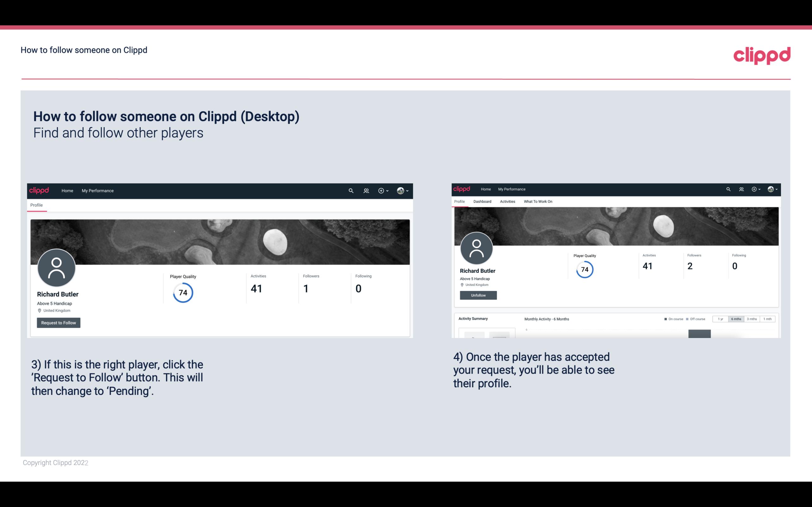Select the 'Profile' tab on left screenshot
812x507 pixels.
pyautogui.click(x=36, y=205)
